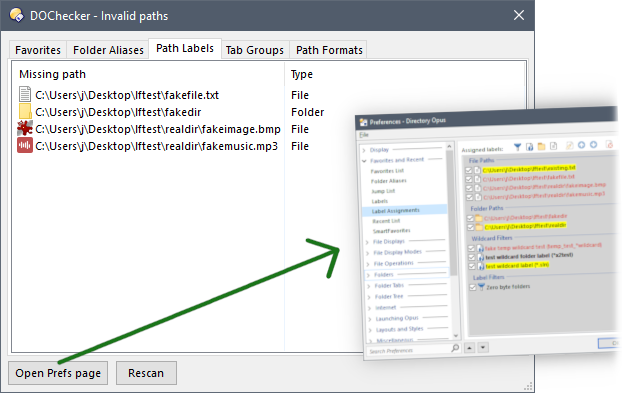Click the red fakemusic.mp3 audio icon
Image resolution: width=622 pixels, height=393 pixels.
(x=25, y=146)
